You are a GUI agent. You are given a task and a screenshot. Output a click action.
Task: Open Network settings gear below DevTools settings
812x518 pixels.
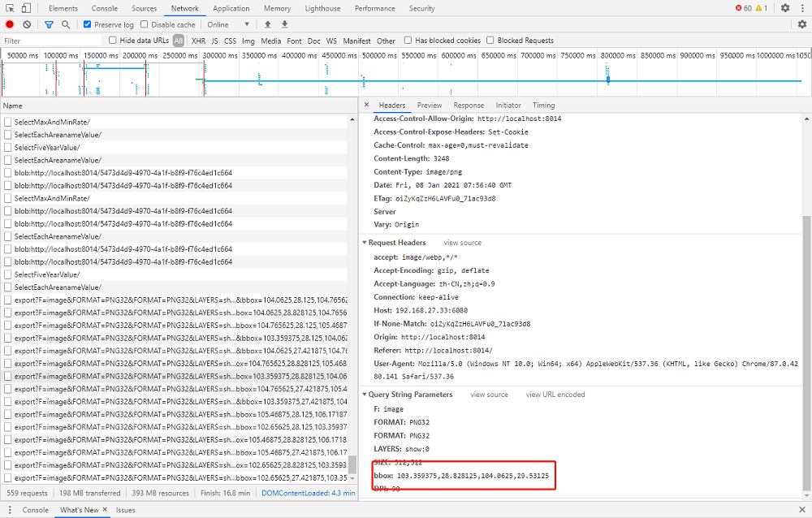(x=802, y=24)
